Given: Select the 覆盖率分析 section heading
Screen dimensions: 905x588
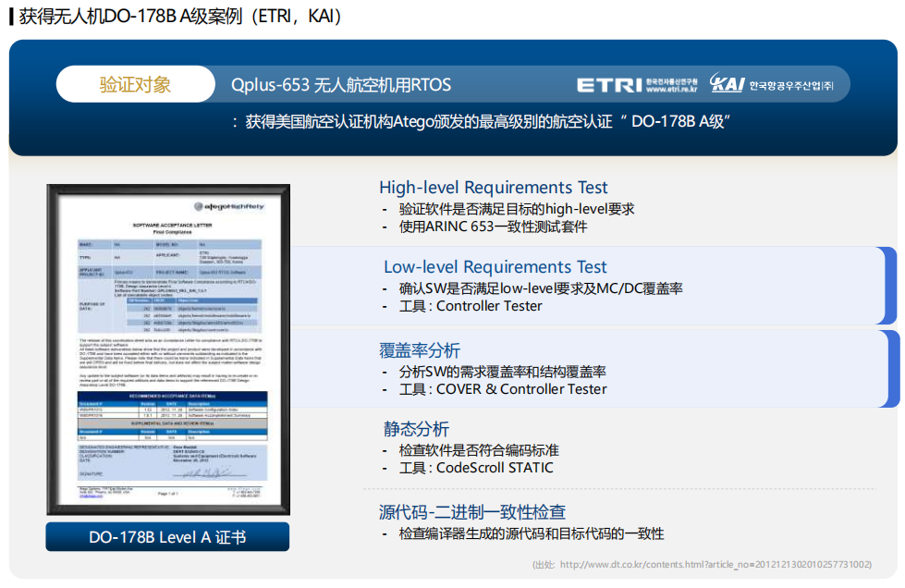Looking at the screenshot, I should [x=419, y=350].
